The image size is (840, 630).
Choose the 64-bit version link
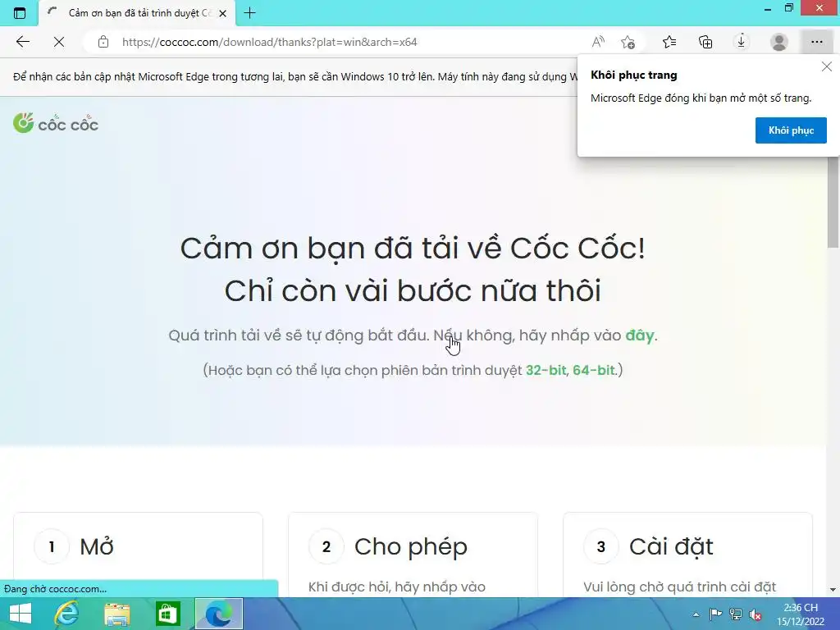click(594, 370)
